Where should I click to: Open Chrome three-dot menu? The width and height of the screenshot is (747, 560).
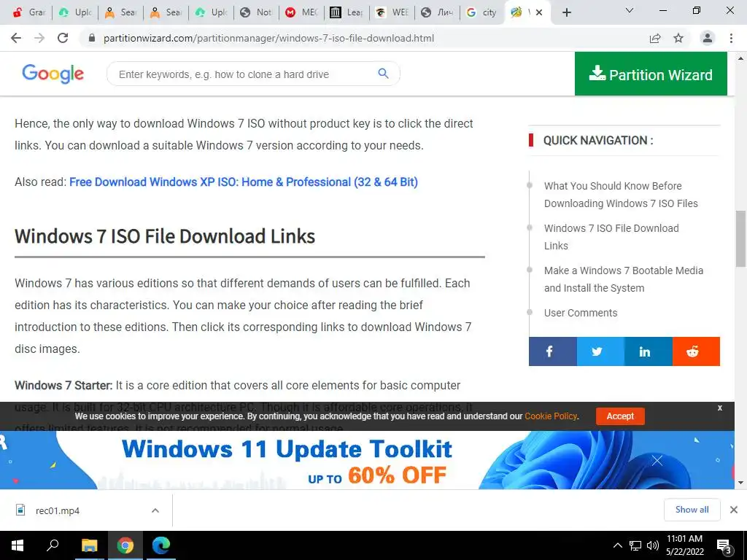point(731,38)
